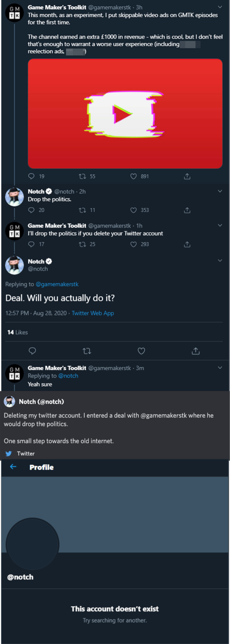Screen dimensions: 230x644
Task: Like the "Deal. Will you actually do it?" tweet
Action: point(141,351)
